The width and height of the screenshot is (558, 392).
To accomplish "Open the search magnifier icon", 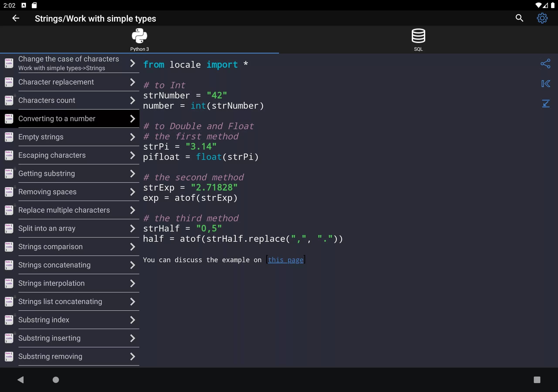I will (519, 18).
